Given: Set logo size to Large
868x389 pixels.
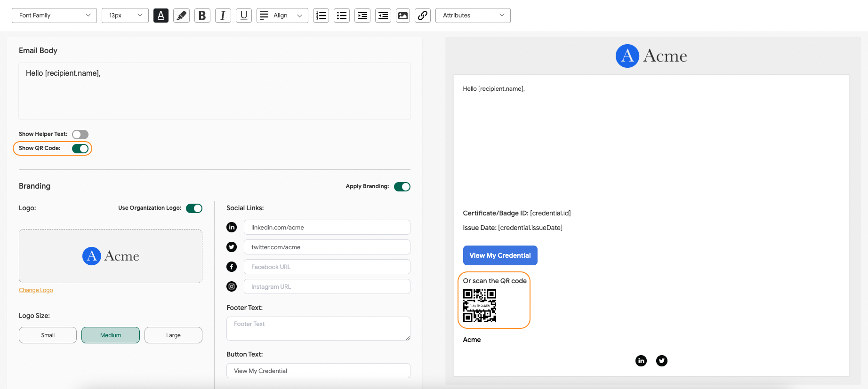Looking at the screenshot, I should click(173, 335).
